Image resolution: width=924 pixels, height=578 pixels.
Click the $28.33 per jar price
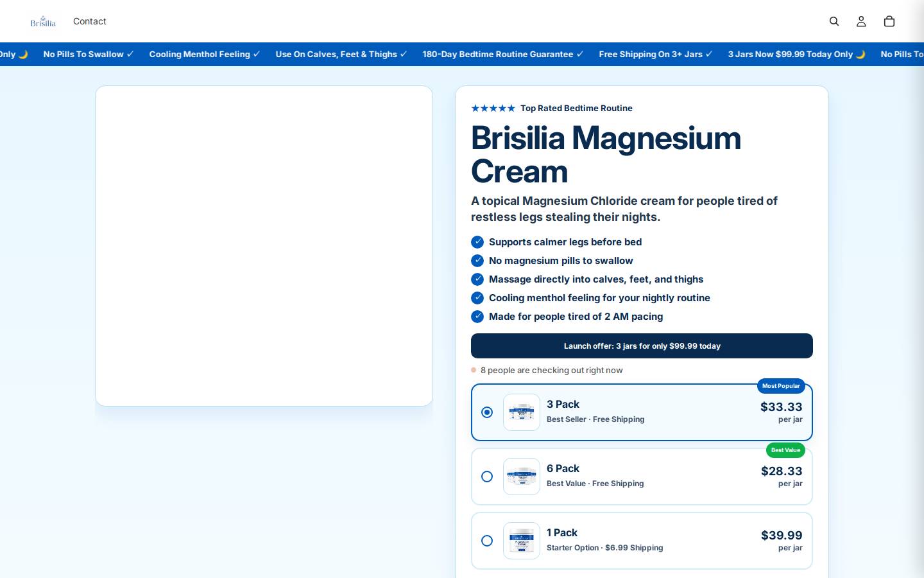tap(781, 477)
